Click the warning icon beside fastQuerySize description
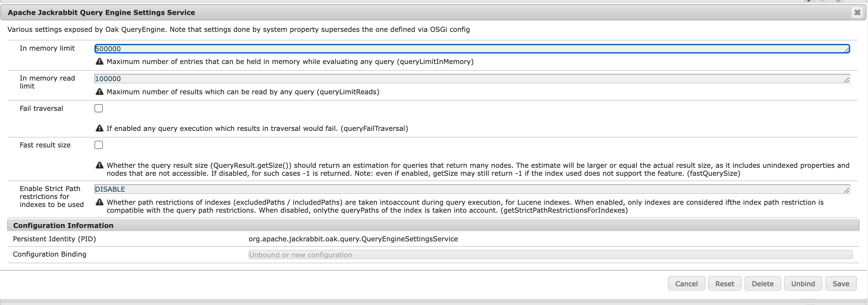The image size is (868, 305). click(99, 165)
